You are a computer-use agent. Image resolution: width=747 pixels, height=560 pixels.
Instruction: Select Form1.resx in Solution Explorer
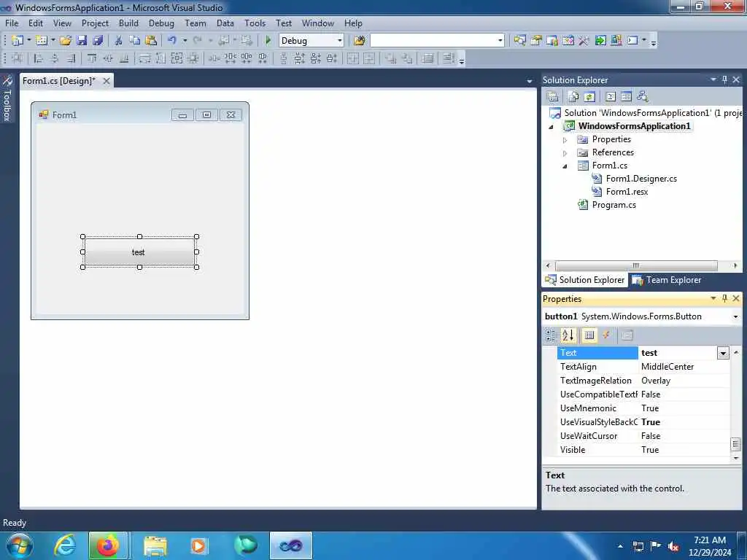tap(627, 192)
